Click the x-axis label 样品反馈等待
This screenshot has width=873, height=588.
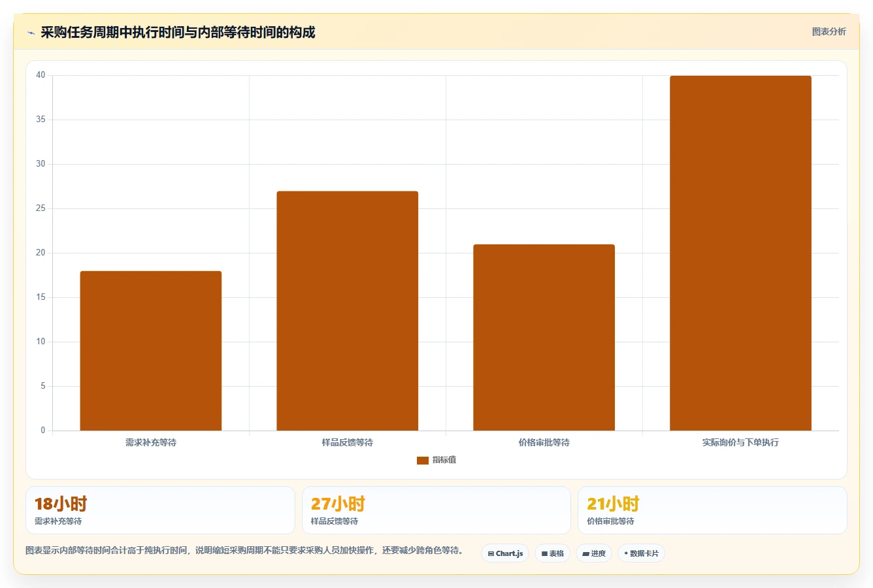tap(348, 442)
